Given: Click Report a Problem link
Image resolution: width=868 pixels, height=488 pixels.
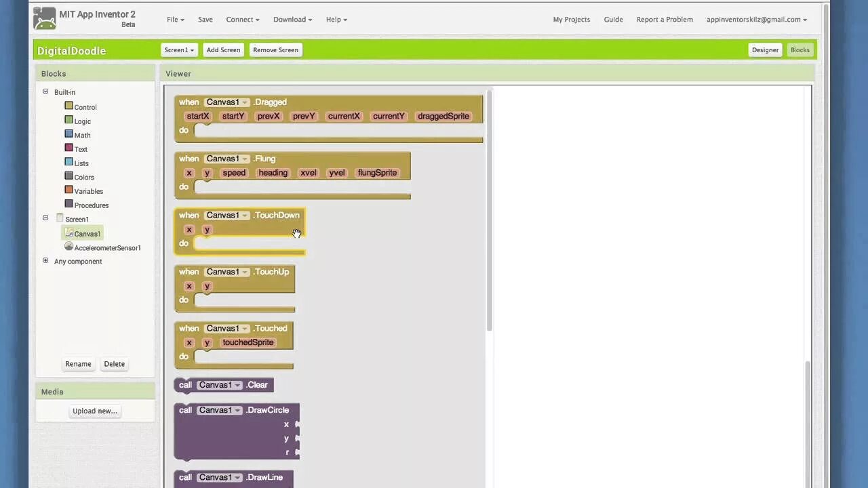Looking at the screenshot, I should coord(665,20).
